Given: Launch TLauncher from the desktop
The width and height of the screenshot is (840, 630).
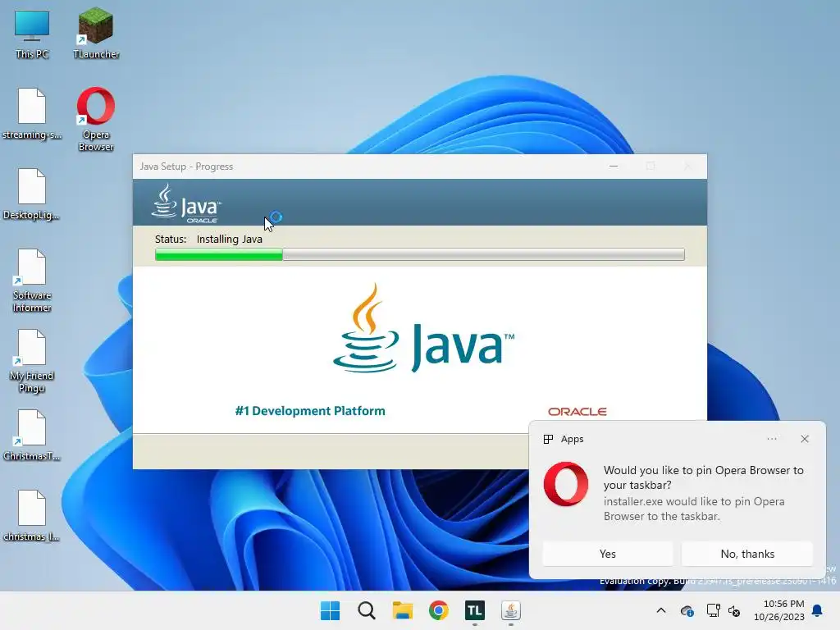Looking at the screenshot, I should click(x=96, y=34).
